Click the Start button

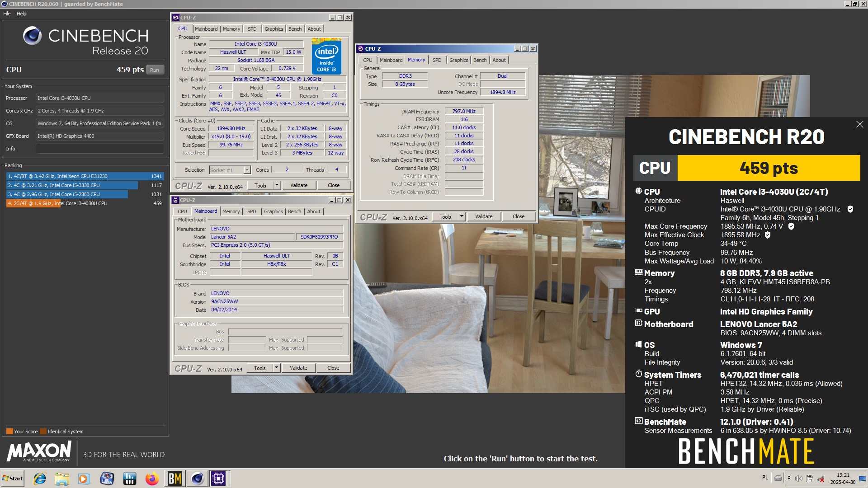tap(13, 479)
